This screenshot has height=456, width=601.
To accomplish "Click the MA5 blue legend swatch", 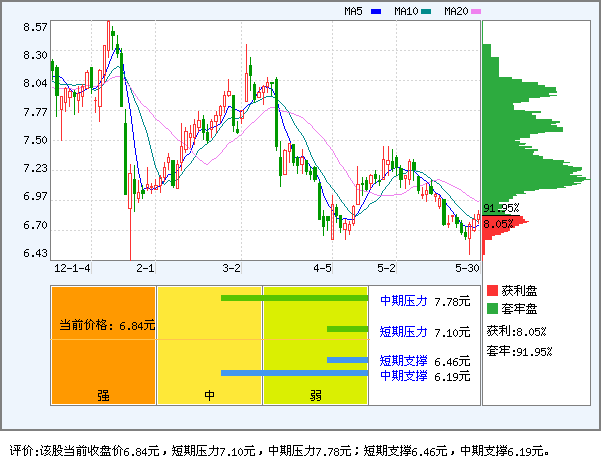I will tap(376, 11).
